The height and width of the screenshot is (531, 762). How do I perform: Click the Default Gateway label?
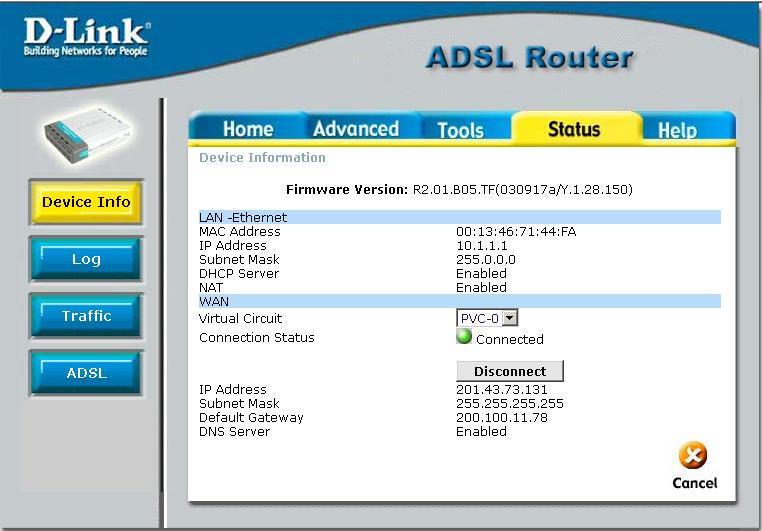point(251,418)
